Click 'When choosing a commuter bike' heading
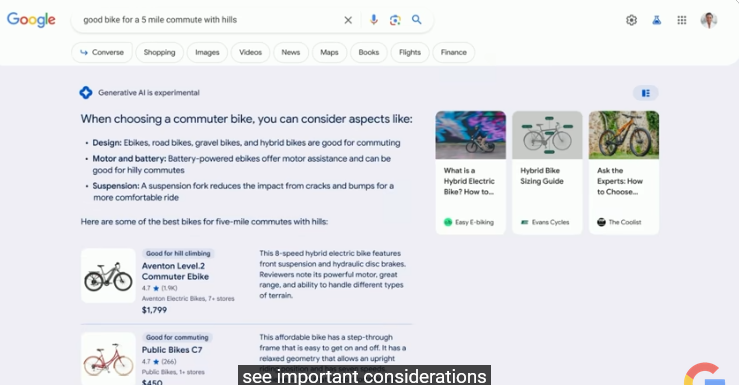The image size is (739, 385). [x=246, y=119]
